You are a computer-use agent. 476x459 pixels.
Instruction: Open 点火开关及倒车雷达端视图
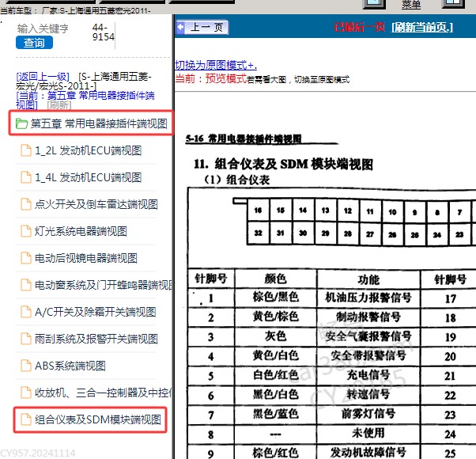point(96,204)
